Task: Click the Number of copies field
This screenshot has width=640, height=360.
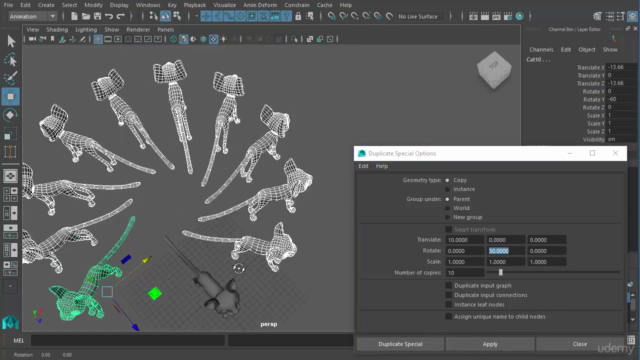Action: (x=464, y=273)
